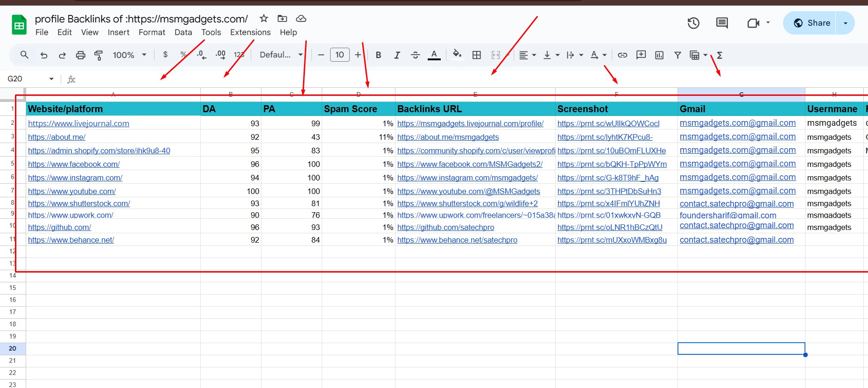Move document to a folder icon

coord(282,18)
